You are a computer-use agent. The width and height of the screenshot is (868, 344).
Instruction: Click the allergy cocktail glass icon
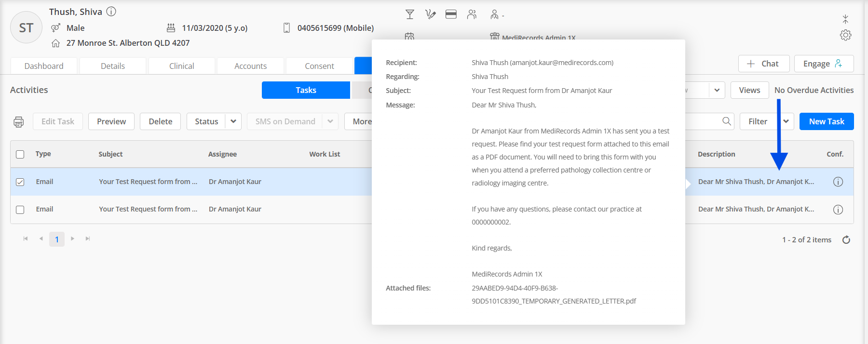point(410,14)
